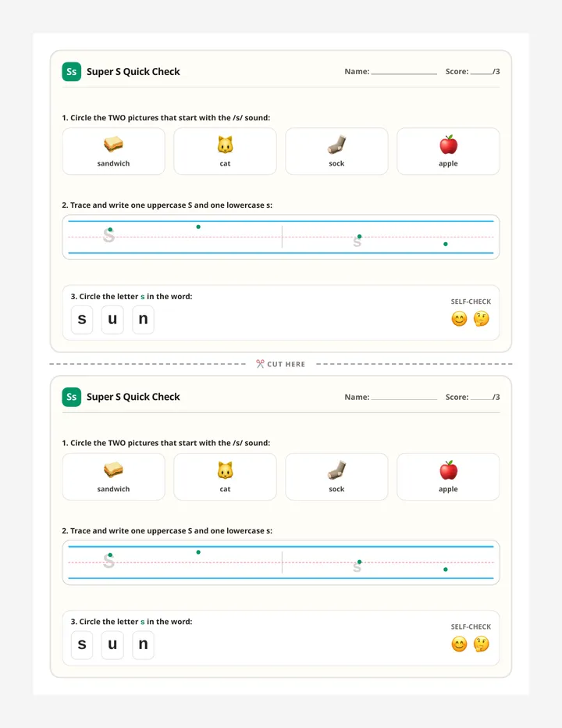This screenshot has width=562, height=728.
Task: Click the apple picture in top worksheet
Action: 448,145
